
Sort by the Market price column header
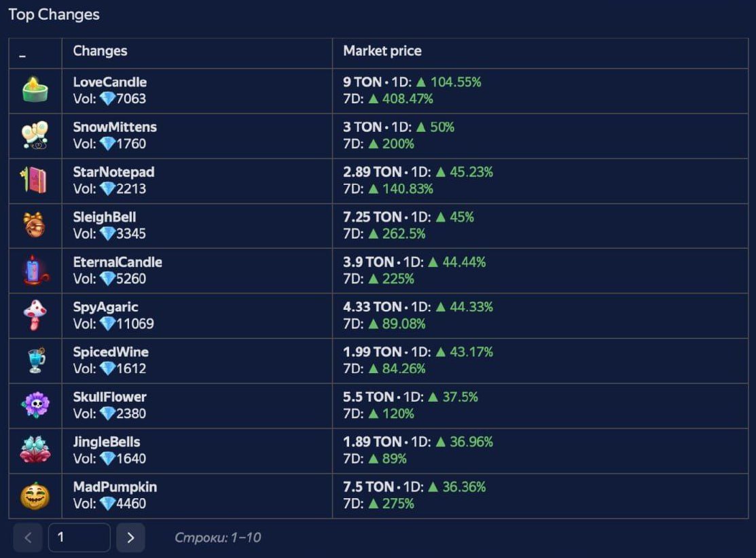click(382, 51)
